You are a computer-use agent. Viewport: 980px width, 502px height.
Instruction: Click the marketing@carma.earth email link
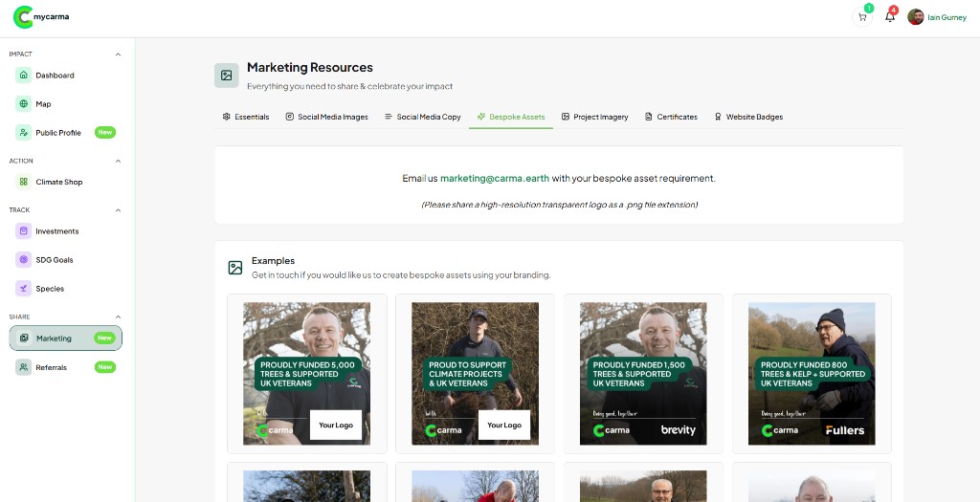coord(495,179)
